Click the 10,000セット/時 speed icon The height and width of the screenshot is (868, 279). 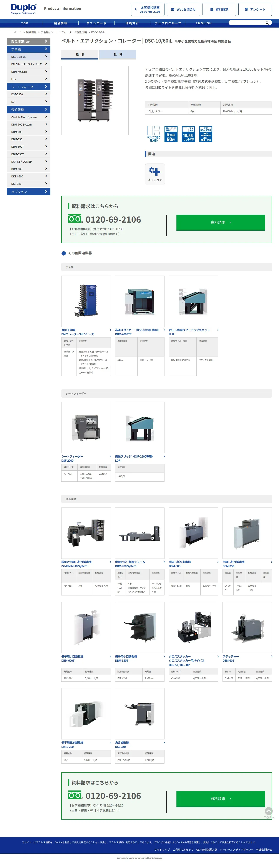(188, 134)
